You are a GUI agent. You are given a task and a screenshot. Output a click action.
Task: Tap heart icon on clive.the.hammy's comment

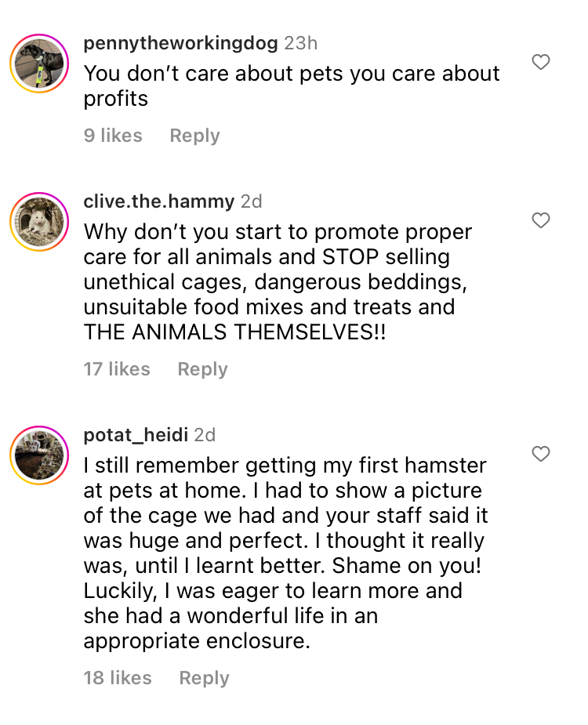[x=541, y=220]
